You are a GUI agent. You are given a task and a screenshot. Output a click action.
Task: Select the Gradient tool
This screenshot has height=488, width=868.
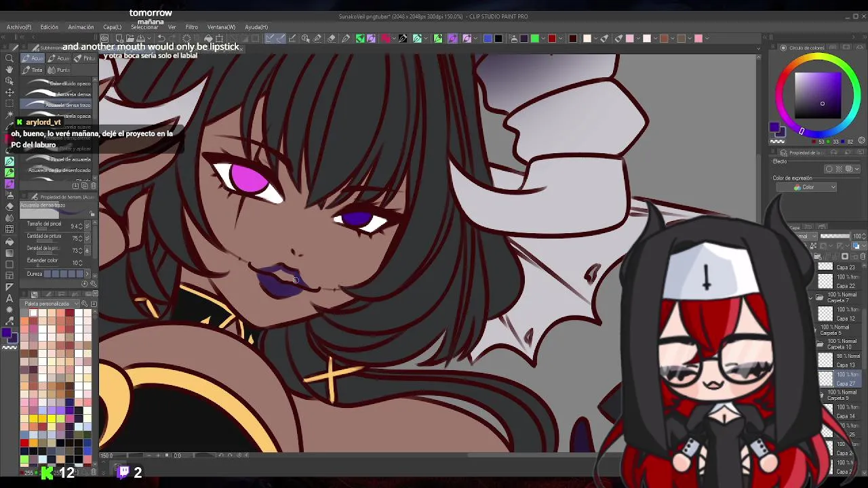click(9, 253)
